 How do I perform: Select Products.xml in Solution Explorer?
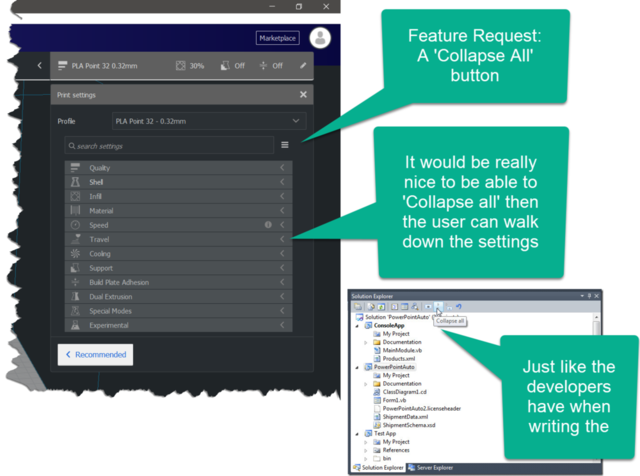click(x=394, y=358)
